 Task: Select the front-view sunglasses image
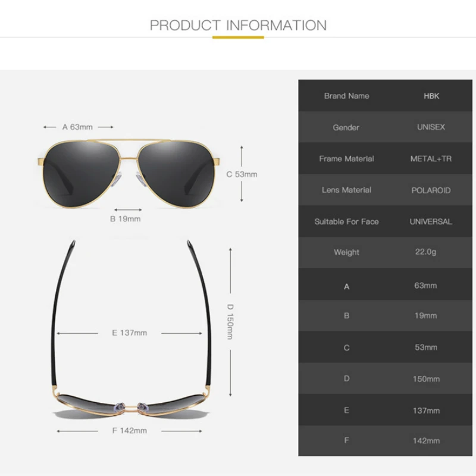point(129,174)
